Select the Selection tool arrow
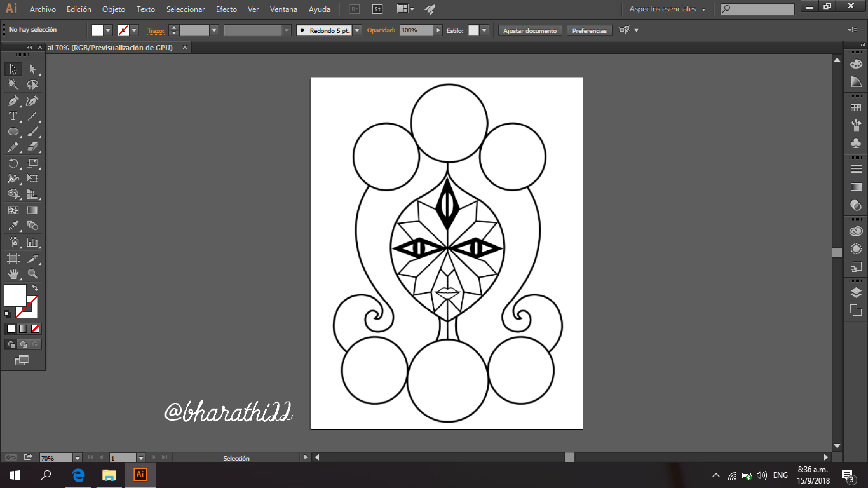This screenshot has height=488, width=868. [x=13, y=69]
